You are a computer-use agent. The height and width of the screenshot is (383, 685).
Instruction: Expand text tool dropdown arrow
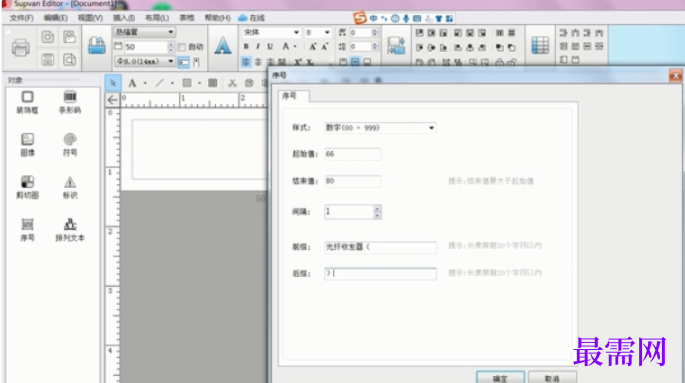coord(145,83)
